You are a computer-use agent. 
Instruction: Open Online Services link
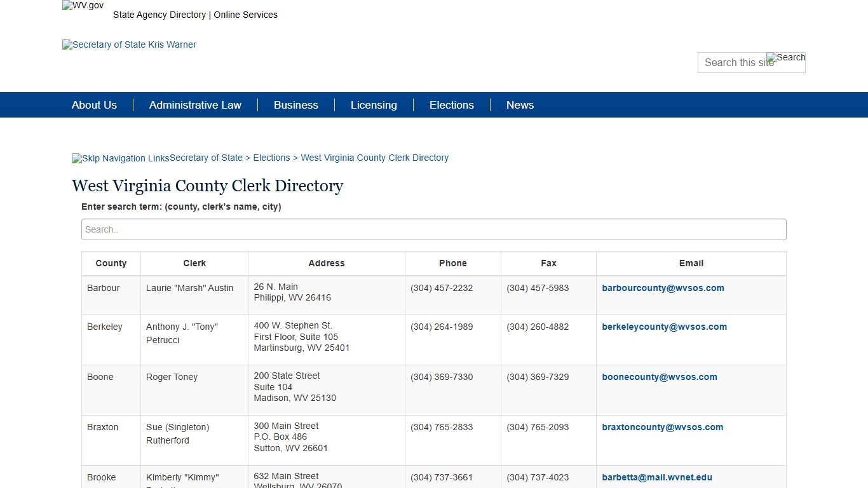tap(245, 15)
